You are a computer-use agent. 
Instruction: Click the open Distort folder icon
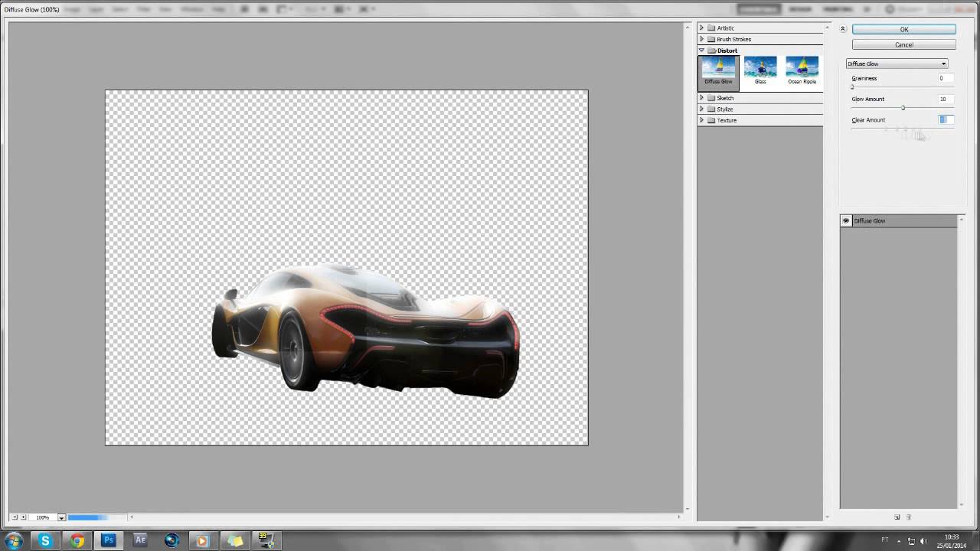click(711, 51)
